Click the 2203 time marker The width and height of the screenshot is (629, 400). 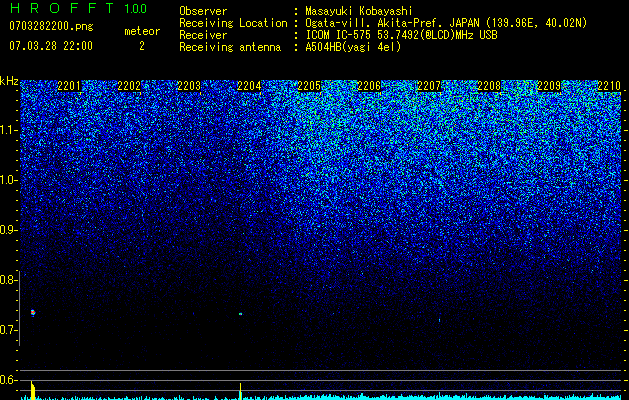coord(189,86)
